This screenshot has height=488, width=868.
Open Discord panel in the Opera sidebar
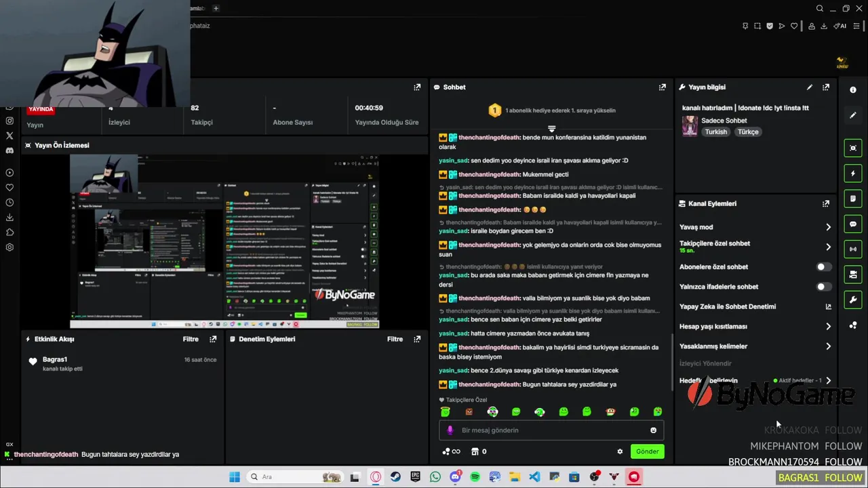click(x=9, y=150)
